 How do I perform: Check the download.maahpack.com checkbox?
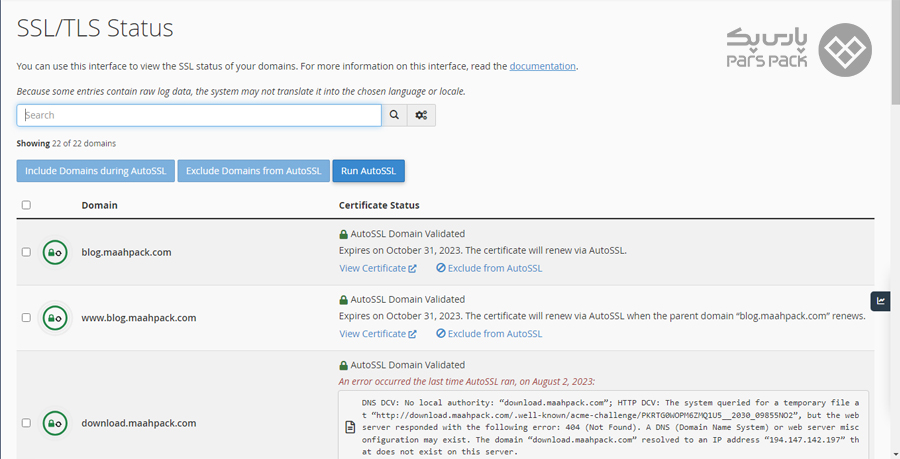pyautogui.click(x=26, y=423)
